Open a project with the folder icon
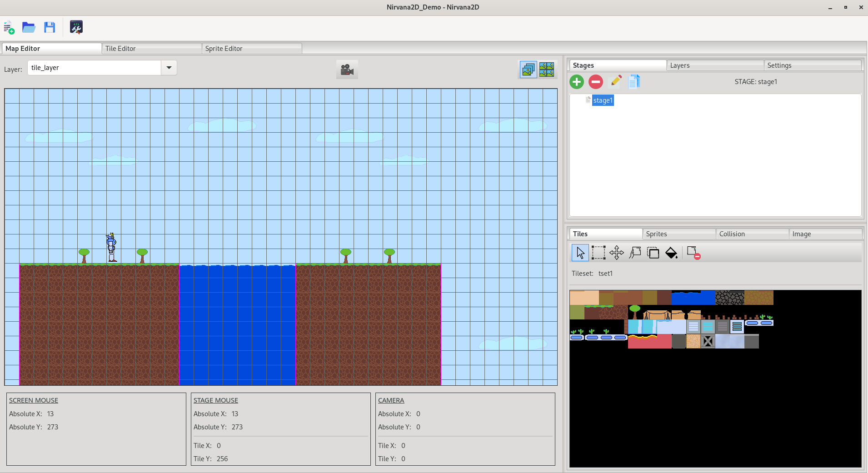Image resolution: width=868 pixels, height=473 pixels. (x=29, y=27)
